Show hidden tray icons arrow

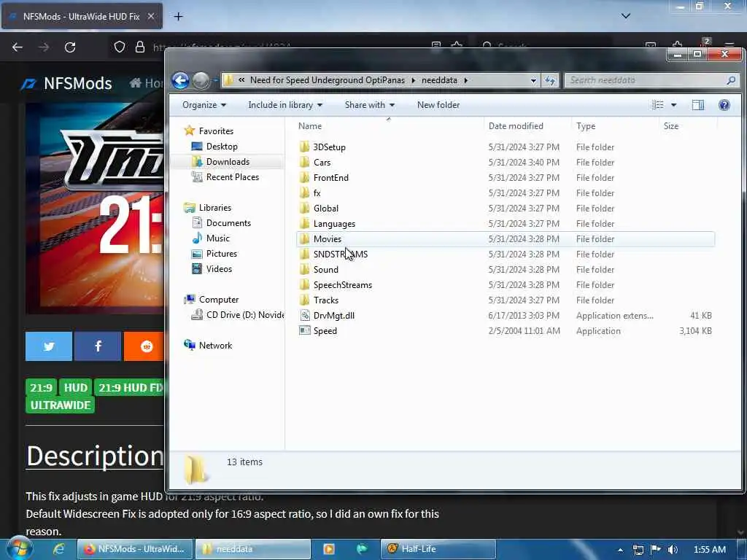(620, 550)
